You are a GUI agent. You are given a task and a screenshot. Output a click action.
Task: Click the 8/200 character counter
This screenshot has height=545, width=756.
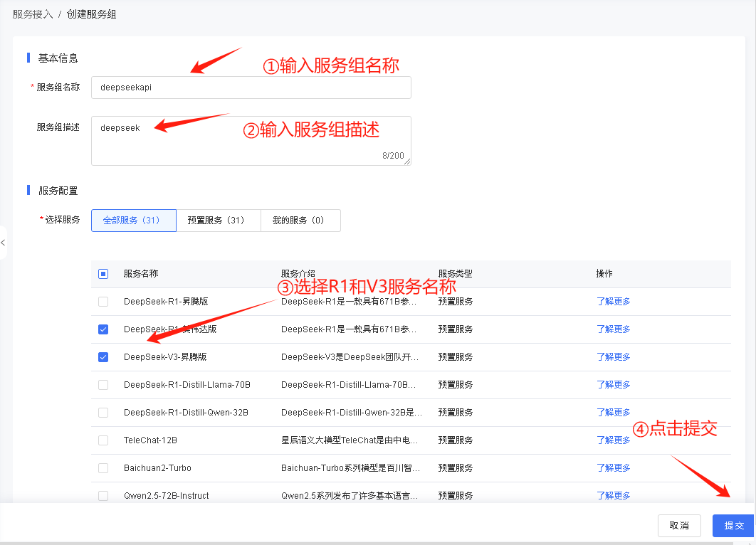pos(393,156)
